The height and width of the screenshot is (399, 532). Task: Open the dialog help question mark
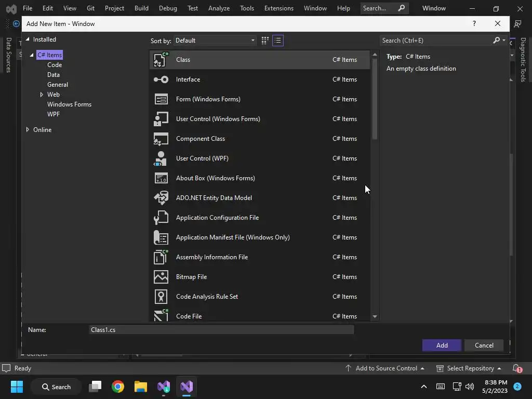pos(474,23)
